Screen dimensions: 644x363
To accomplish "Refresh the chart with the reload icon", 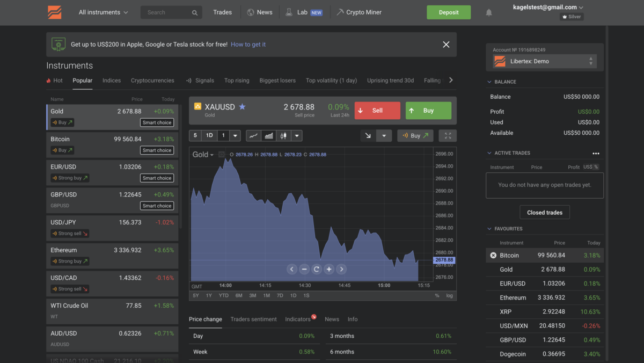I will pyautogui.click(x=317, y=269).
